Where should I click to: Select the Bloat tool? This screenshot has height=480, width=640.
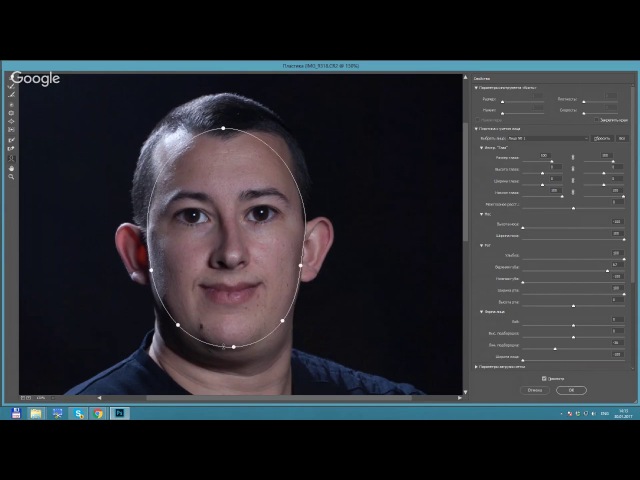coord(11,121)
